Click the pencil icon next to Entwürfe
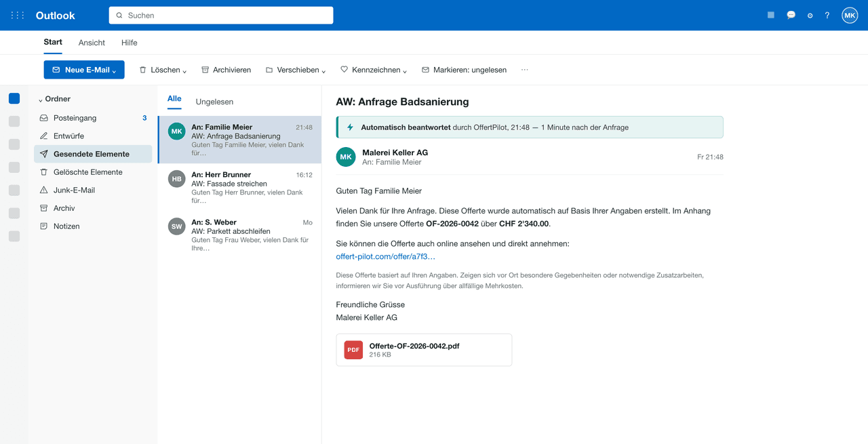This screenshot has height=444, width=868. coord(43,136)
